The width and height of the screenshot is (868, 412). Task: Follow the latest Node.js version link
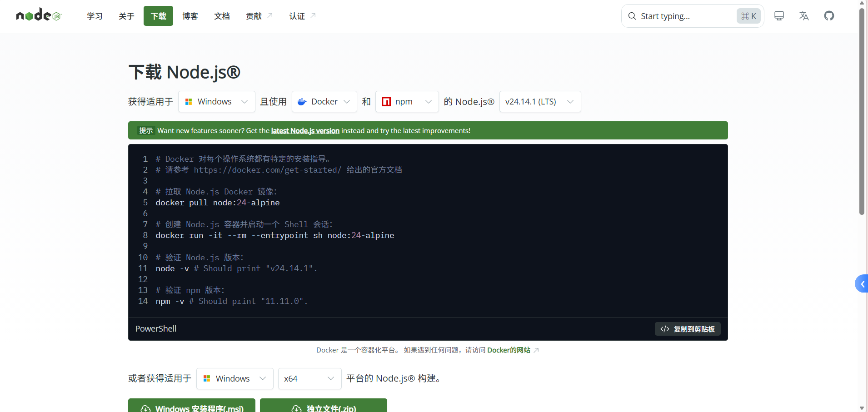(x=304, y=130)
